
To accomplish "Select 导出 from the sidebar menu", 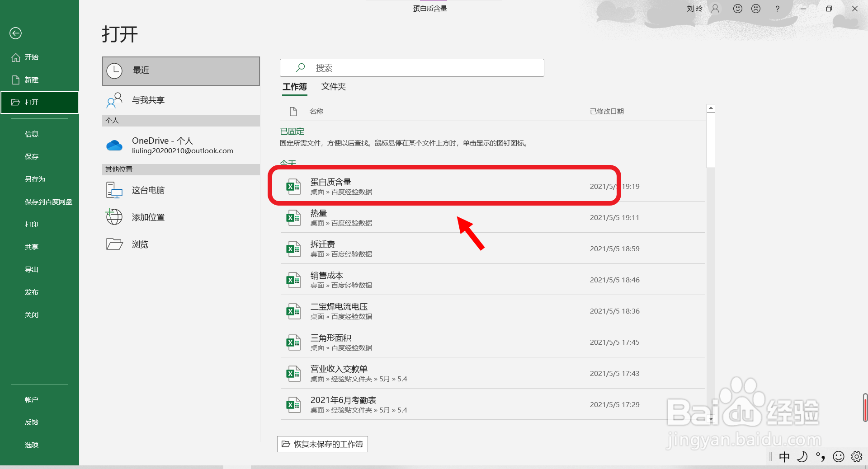I will (31, 269).
